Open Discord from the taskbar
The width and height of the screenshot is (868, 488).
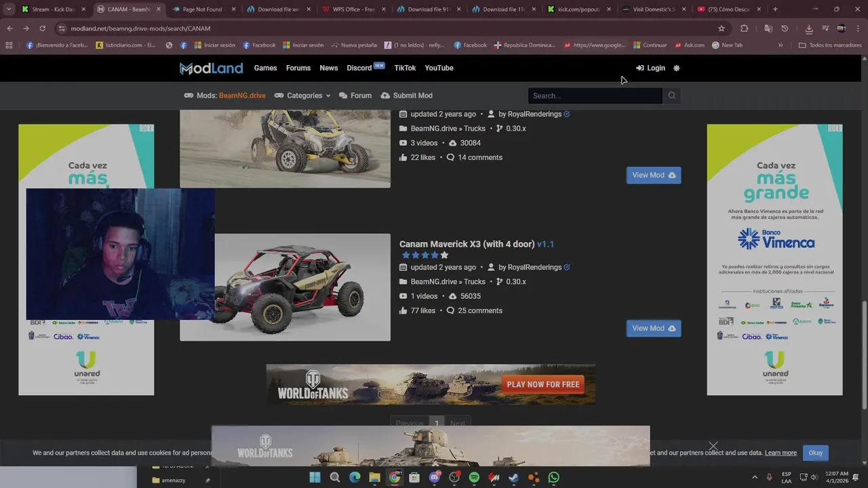(x=434, y=477)
